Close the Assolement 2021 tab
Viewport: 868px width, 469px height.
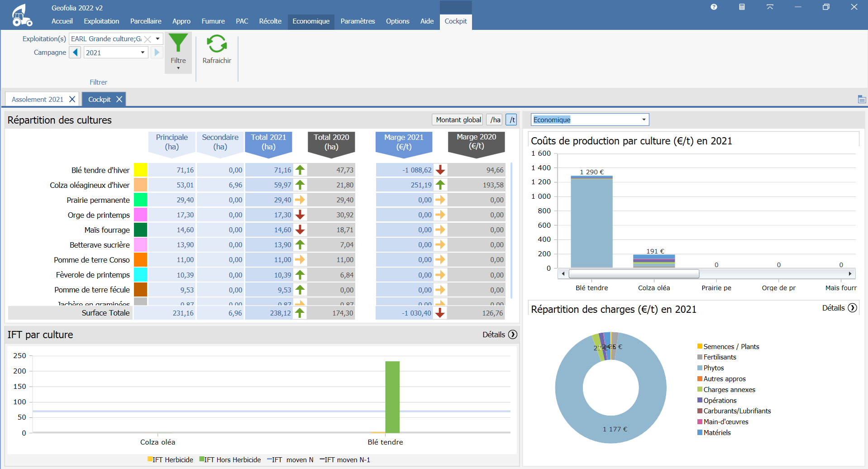coord(72,99)
